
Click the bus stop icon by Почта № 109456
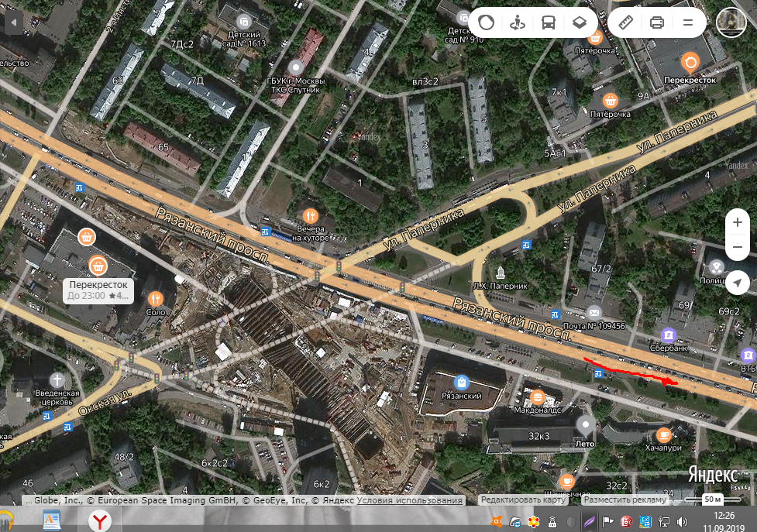pyautogui.click(x=556, y=314)
